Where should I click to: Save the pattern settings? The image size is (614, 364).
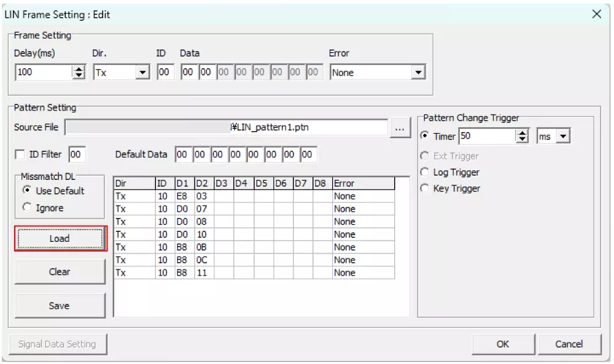tap(60, 305)
